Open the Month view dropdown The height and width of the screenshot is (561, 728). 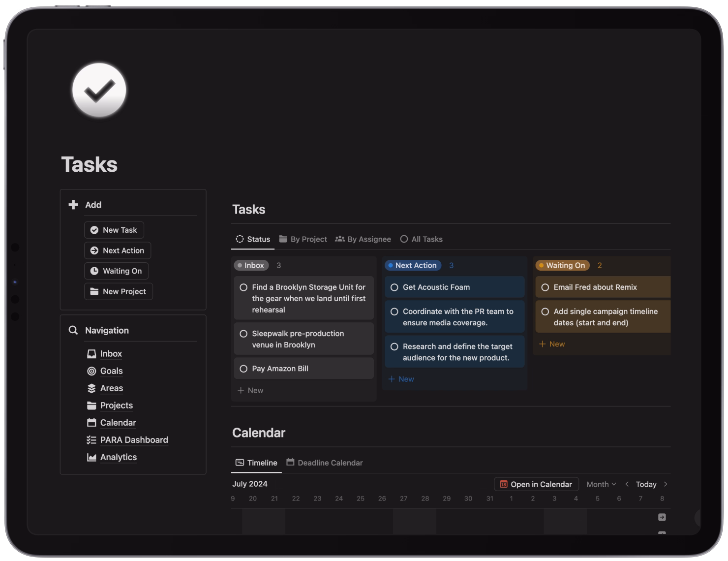click(x=601, y=484)
